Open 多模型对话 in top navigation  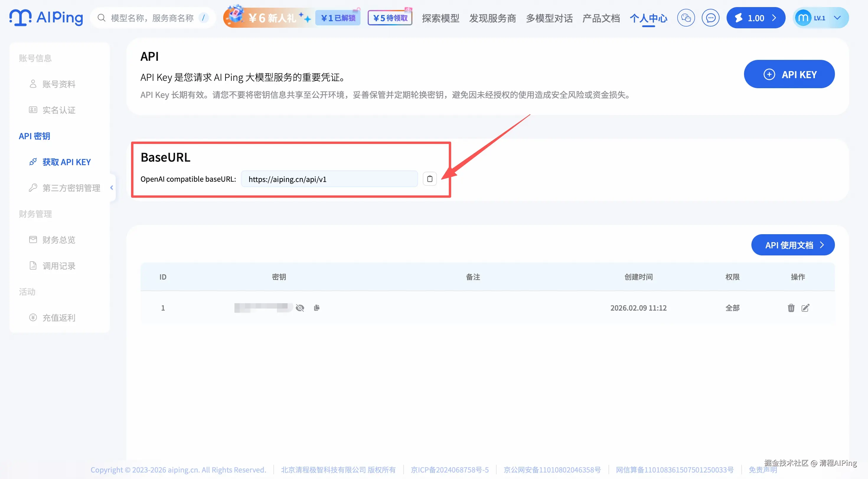549,18
